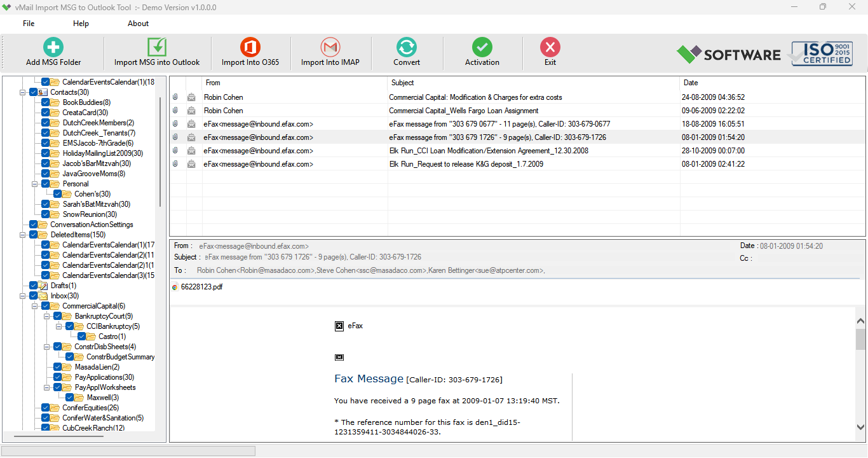This screenshot has height=458, width=868.
Task: Select the ConiferWater&Sanitation(5) folder
Action: click(x=103, y=418)
